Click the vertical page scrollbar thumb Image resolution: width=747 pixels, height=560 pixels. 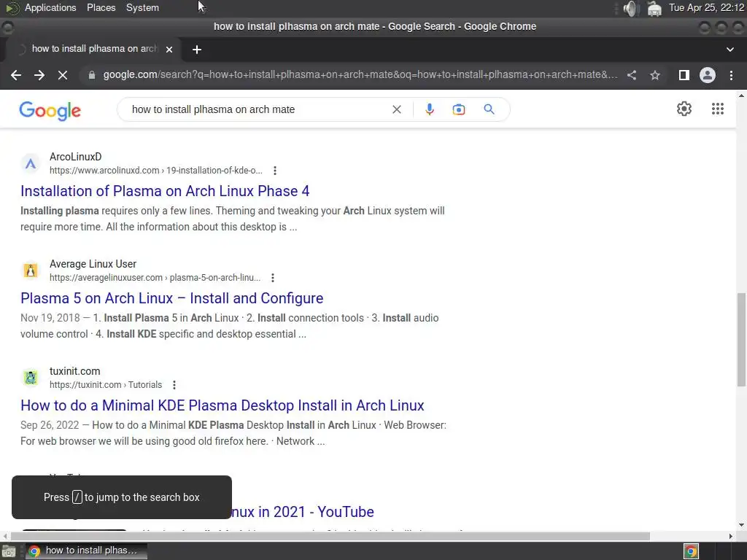(x=741, y=340)
